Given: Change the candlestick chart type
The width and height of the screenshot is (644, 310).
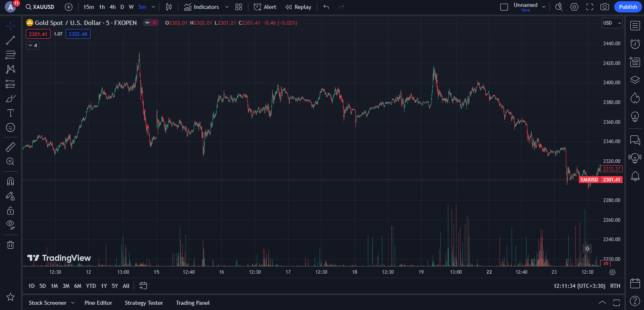Looking at the screenshot, I should point(169,7).
